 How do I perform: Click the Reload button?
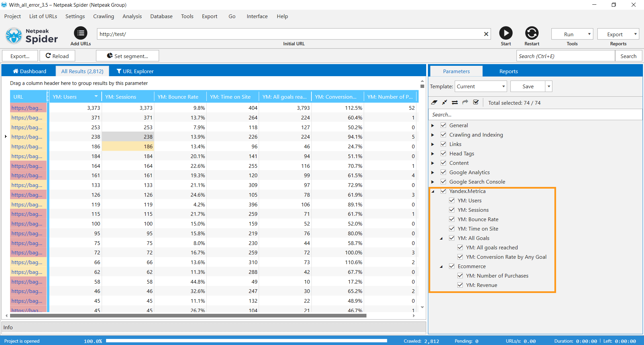(57, 56)
